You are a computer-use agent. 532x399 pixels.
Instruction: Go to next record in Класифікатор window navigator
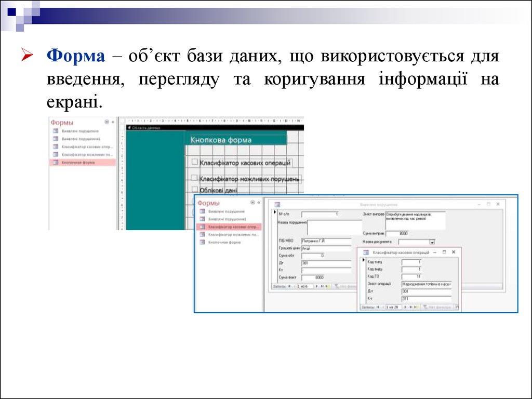click(406, 308)
